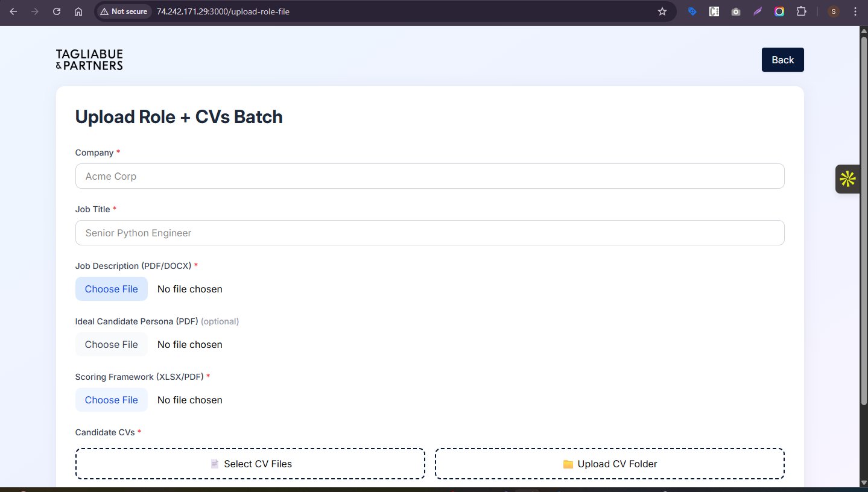868x492 pixels.
Task: Open the Extensions puzzle piece menu
Action: pos(801,11)
